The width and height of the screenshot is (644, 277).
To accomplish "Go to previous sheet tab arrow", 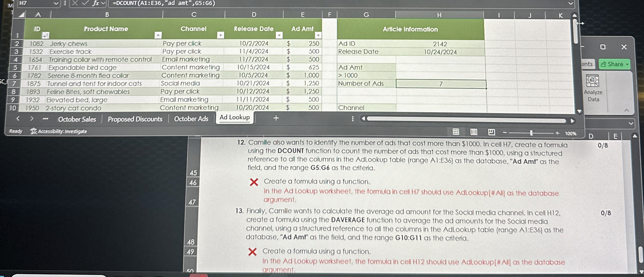I will click(18, 119).
